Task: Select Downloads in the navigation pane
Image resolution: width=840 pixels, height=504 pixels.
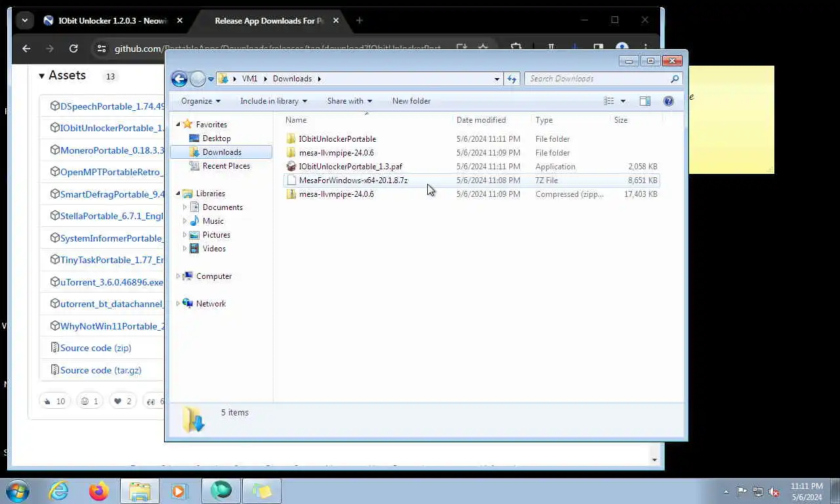Action: click(221, 152)
